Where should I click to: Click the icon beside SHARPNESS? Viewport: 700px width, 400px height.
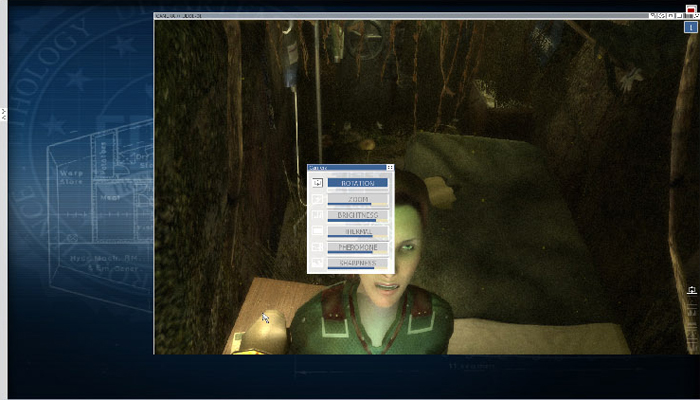pos(317,263)
